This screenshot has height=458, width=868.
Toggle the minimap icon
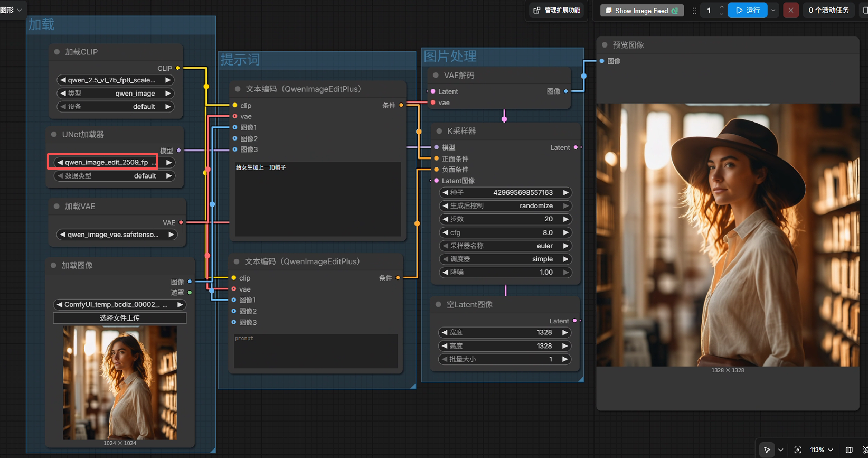[849, 450]
